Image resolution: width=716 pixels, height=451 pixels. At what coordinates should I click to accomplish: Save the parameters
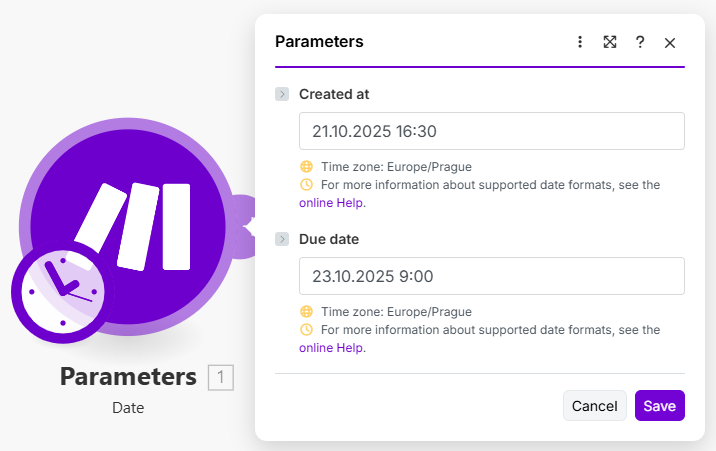(659, 406)
